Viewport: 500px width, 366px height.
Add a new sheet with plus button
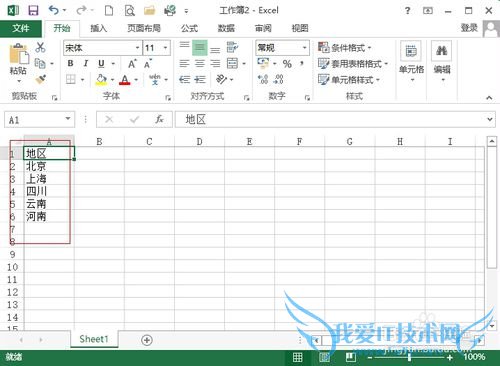pyautogui.click(x=147, y=340)
